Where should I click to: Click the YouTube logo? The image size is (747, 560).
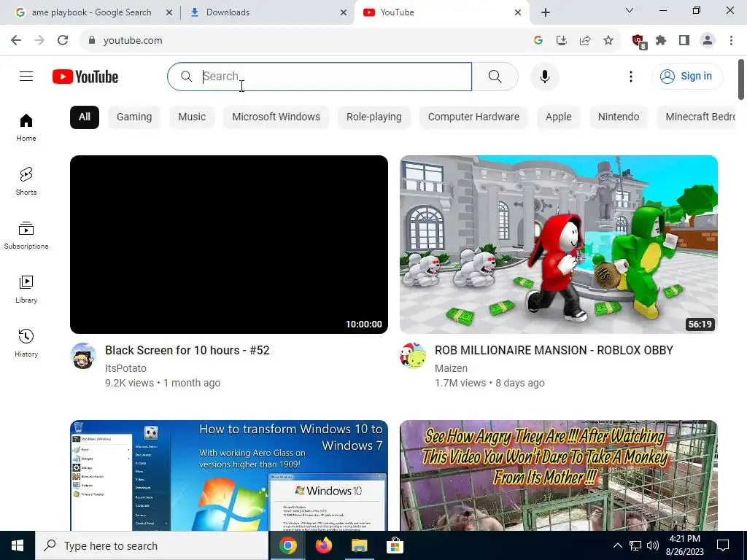pyautogui.click(x=85, y=77)
